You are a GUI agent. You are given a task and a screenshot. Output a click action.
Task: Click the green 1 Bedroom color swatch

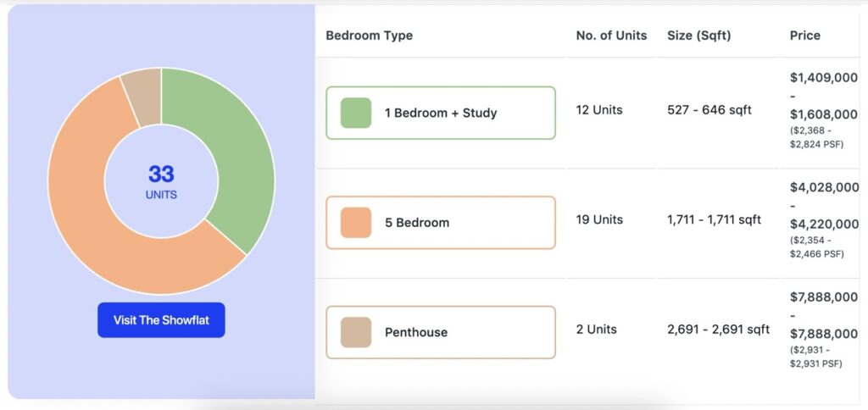click(x=356, y=113)
